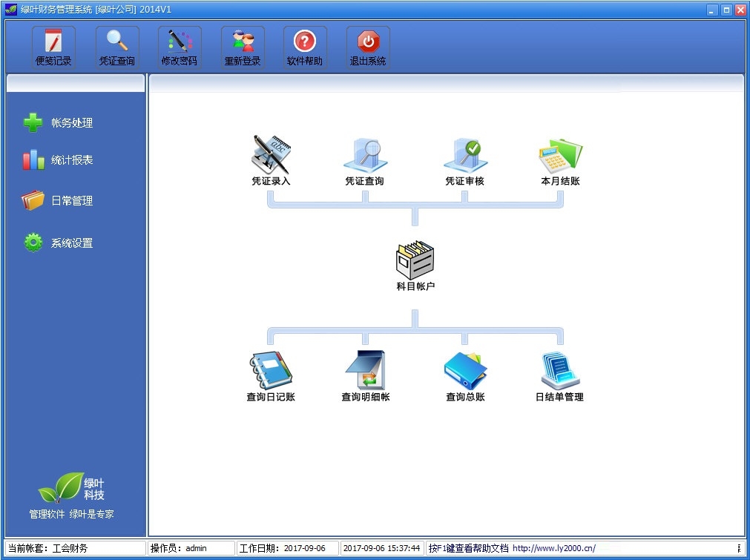Open 软件帮助 help toolbar button

(x=305, y=47)
